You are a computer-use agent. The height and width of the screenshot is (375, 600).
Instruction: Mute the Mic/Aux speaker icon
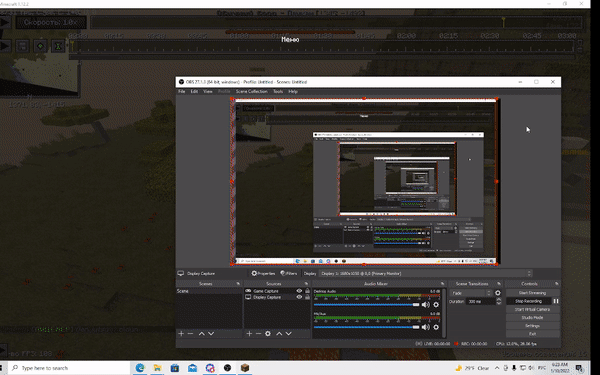tap(426, 327)
